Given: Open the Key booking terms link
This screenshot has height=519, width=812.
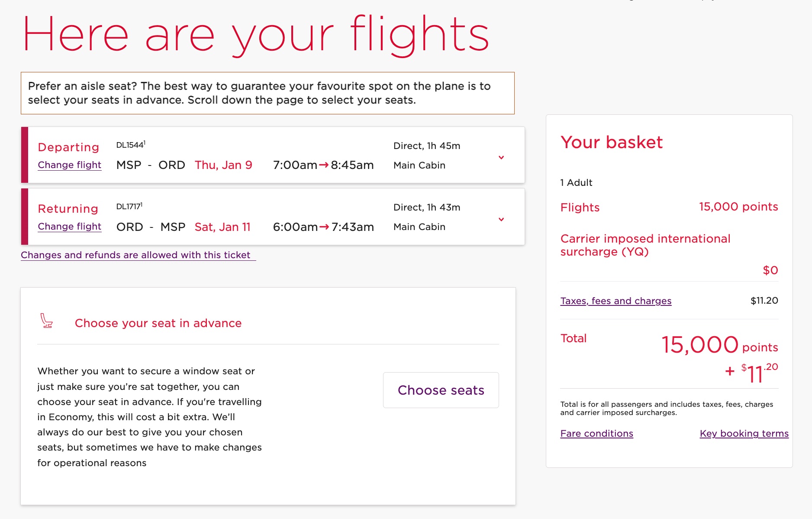Looking at the screenshot, I should [744, 433].
